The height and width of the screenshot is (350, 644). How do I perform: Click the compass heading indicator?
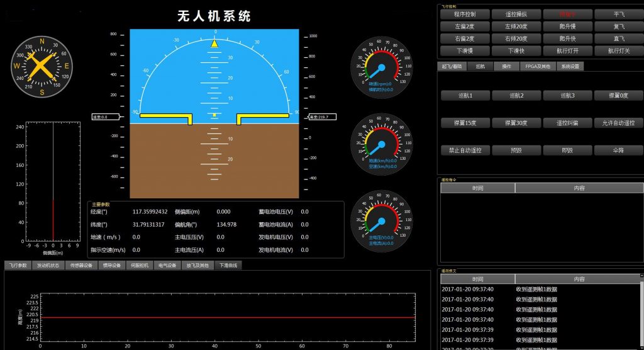pos(42,65)
